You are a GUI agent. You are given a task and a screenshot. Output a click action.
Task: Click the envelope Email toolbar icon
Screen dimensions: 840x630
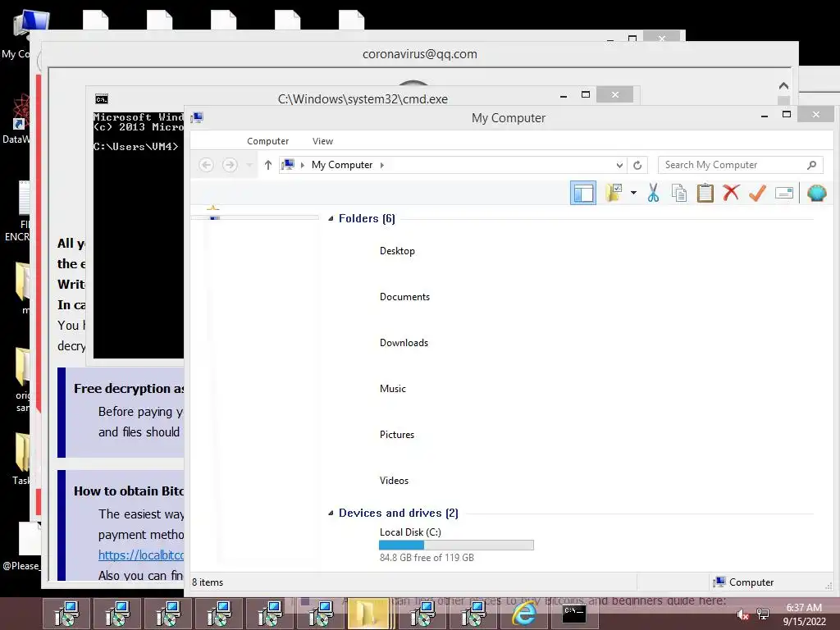click(x=783, y=193)
